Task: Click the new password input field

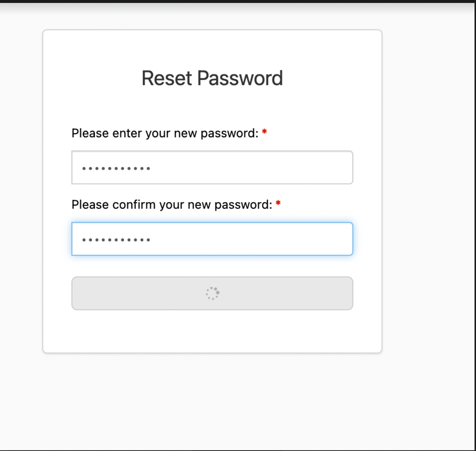Action: click(212, 167)
